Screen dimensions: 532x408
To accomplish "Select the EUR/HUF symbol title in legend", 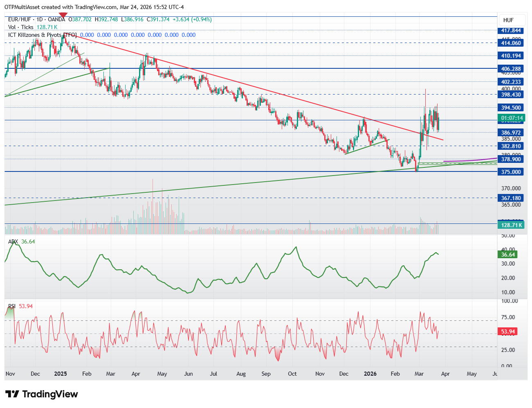I will point(36,19).
